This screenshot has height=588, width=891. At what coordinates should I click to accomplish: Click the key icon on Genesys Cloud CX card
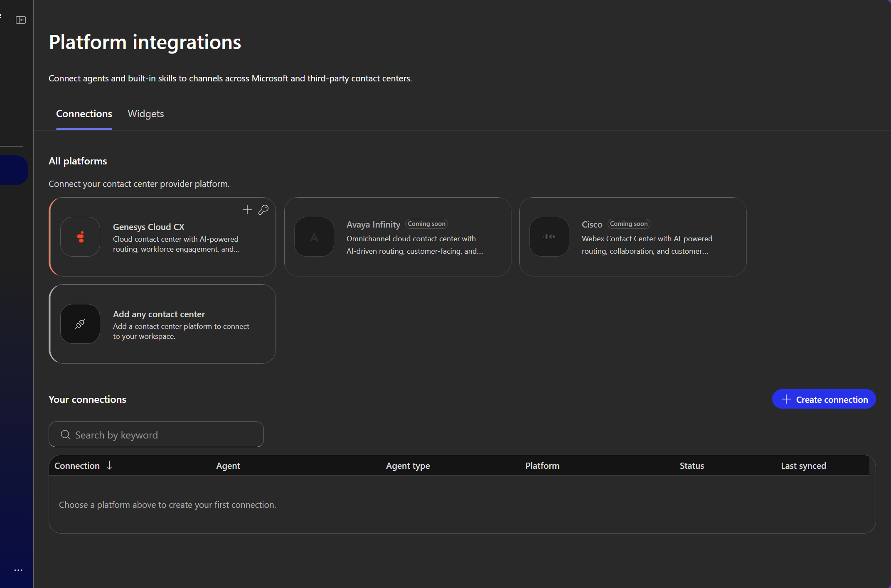pyautogui.click(x=263, y=210)
